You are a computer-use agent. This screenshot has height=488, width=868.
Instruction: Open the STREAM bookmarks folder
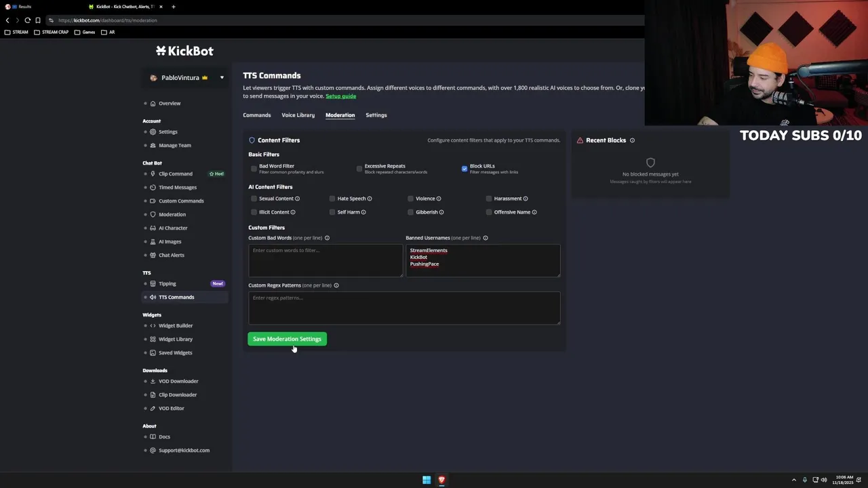tap(16, 32)
